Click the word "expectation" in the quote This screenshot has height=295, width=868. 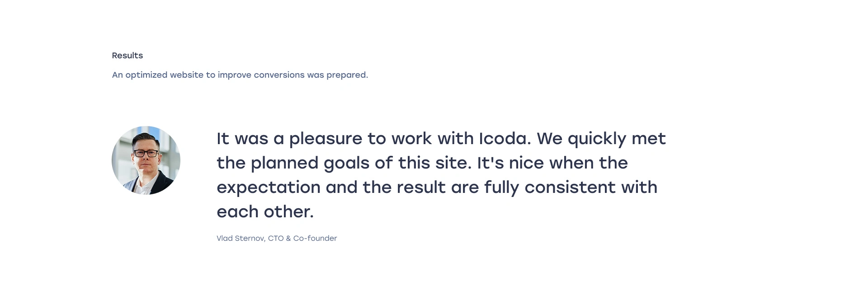coord(269,187)
